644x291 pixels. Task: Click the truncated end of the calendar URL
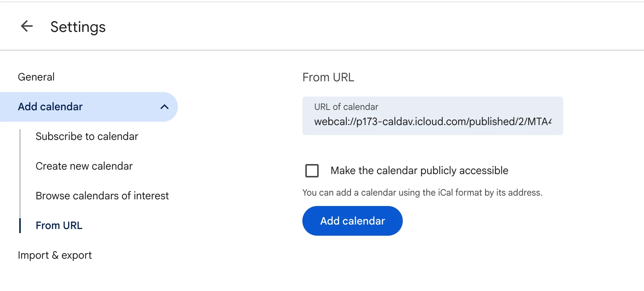coord(545,122)
